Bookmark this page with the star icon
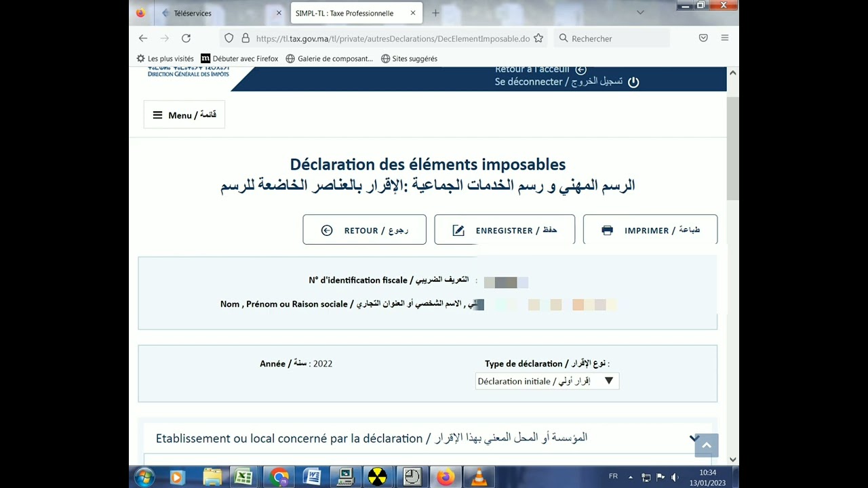Viewport: 868px width, 488px height. click(538, 39)
